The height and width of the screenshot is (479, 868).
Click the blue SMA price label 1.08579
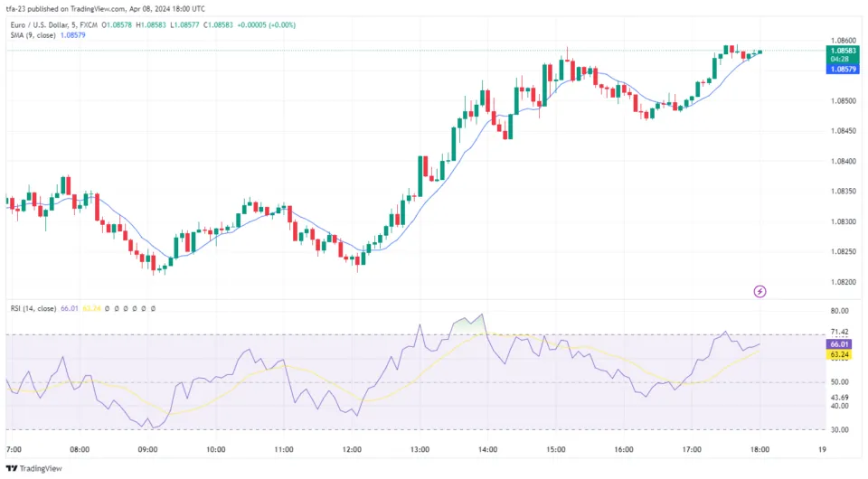pyautogui.click(x=843, y=69)
